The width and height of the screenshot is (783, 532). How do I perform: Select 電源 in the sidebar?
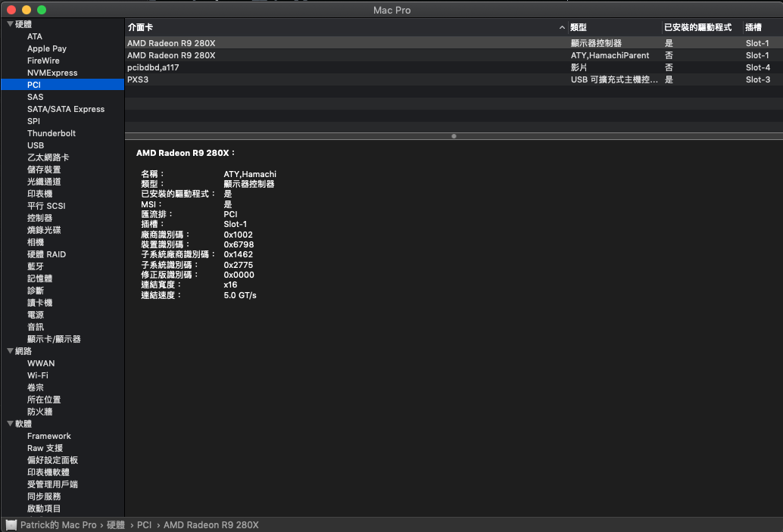[x=36, y=315]
